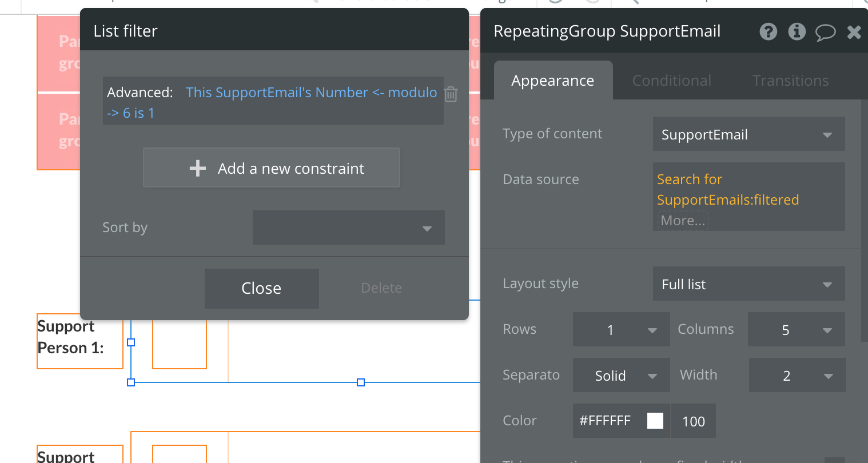Image resolution: width=868 pixels, height=463 pixels.
Task: Click the advanced filter expression text
Action: (311, 93)
